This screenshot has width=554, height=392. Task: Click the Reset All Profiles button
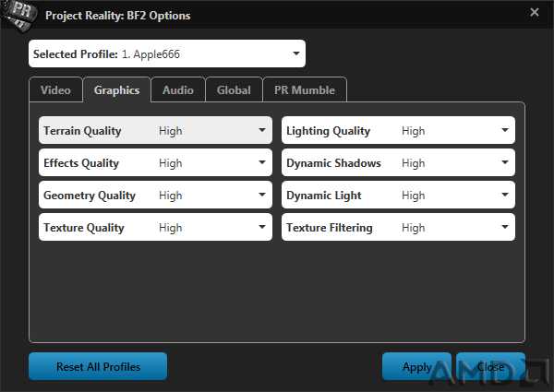98,366
